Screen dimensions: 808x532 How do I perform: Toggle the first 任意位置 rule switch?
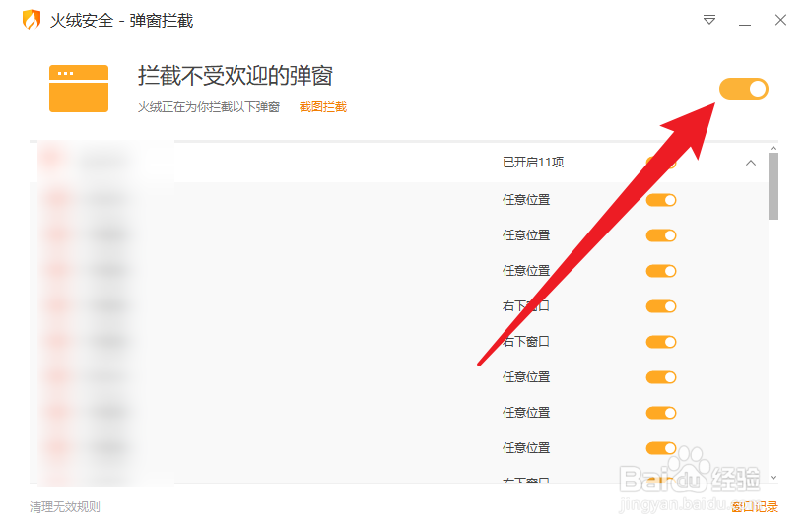pyautogui.click(x=661, y=200)
